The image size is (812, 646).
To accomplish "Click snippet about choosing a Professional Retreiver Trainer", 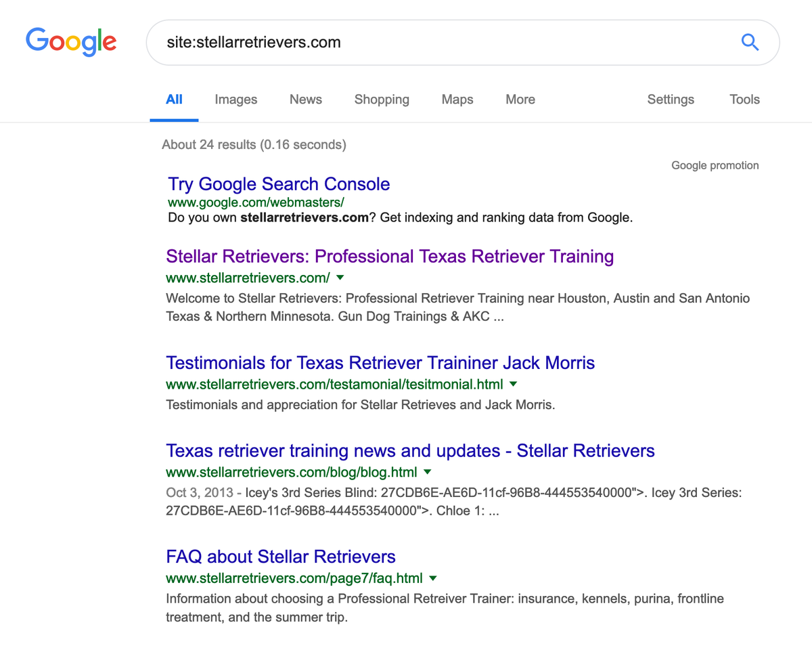I will pyautogui.click(x=445, y=608).
